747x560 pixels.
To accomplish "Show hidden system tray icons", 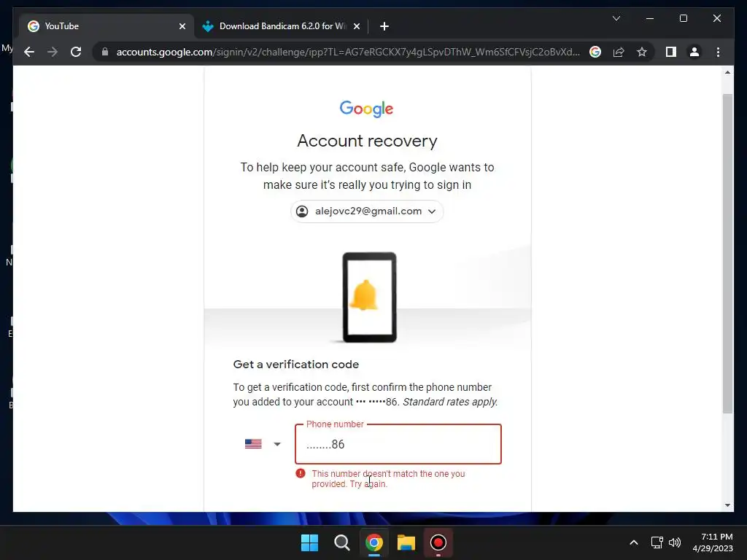I will [x=634, y=542].
